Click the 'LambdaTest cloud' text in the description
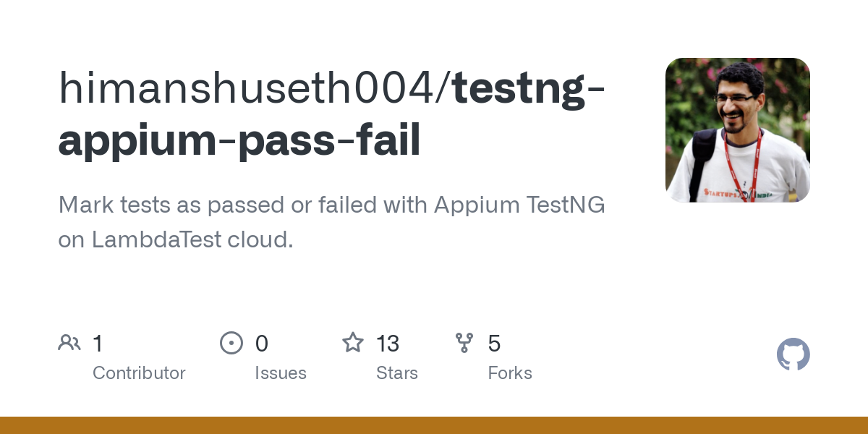868x434 pixels. 192,239
